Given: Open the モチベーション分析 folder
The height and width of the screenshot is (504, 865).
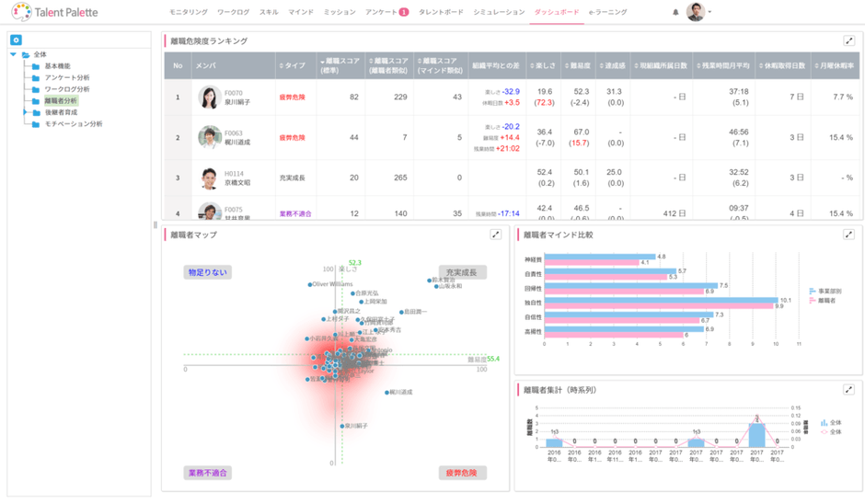Looking at the screenshot, I should [73, 123].
